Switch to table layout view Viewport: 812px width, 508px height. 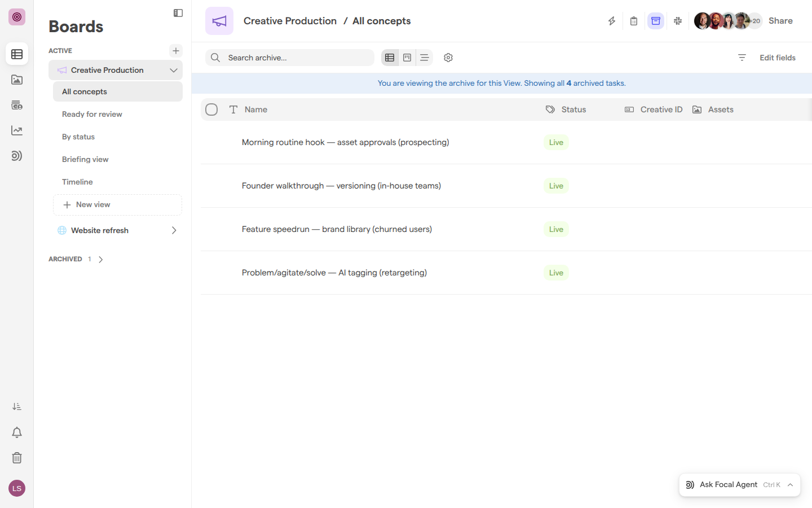click(x=390, y=58)
